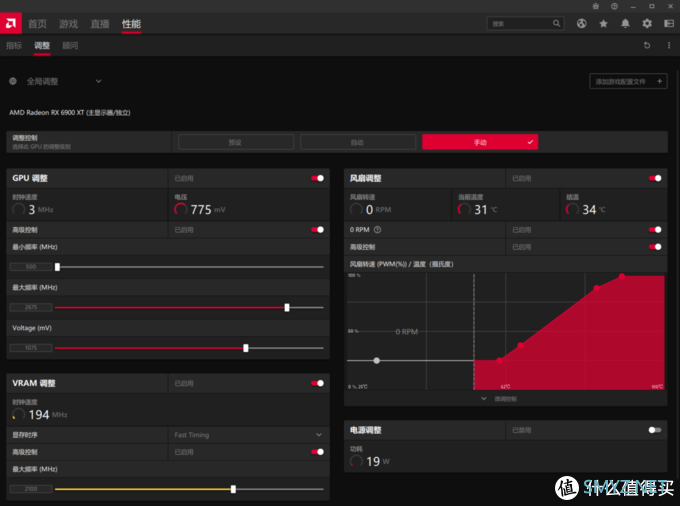Select the 自动 tuning control button
The width and height of the screenshot is (680, 506).
click(x=357, y=142)
